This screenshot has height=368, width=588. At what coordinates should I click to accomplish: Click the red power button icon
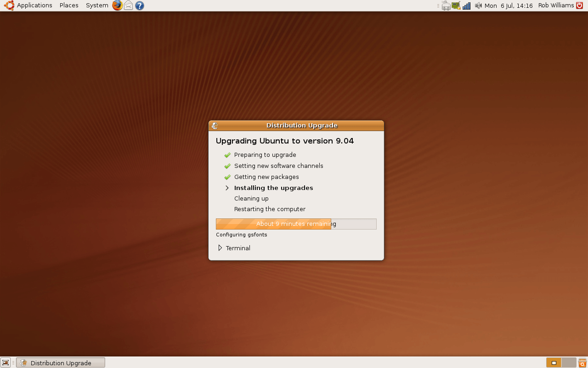pos(580,6)
